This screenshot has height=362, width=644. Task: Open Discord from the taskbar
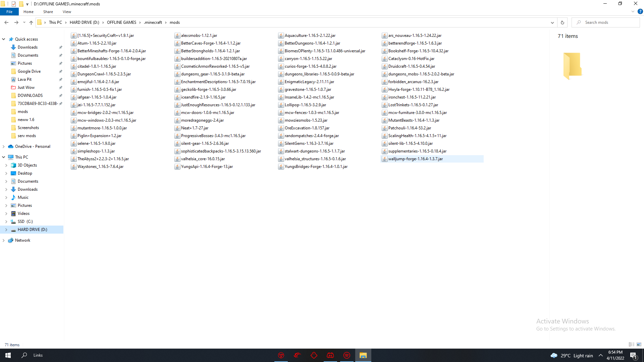click(330, 355)
